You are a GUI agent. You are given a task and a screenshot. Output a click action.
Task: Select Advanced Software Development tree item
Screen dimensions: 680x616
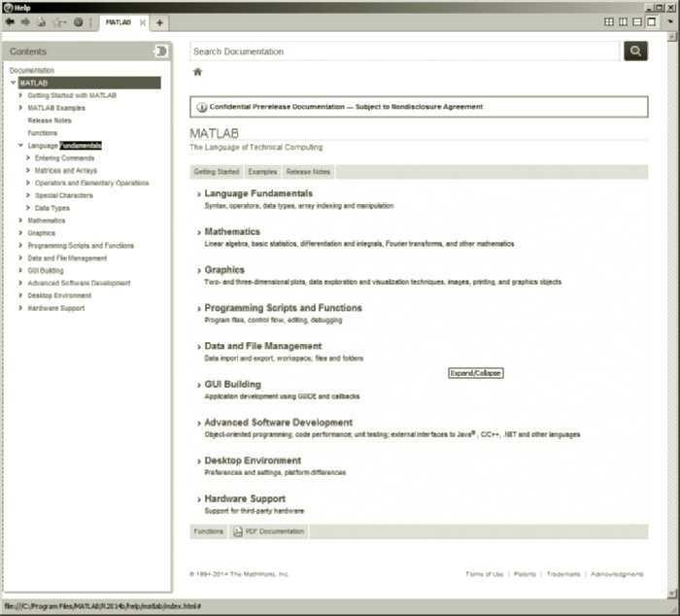click(x=79, y=283)
